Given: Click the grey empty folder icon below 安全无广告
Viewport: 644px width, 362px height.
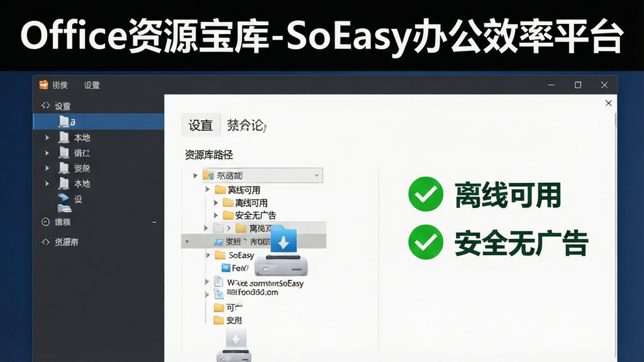Looking at the screenshot, I should (218, 228).
